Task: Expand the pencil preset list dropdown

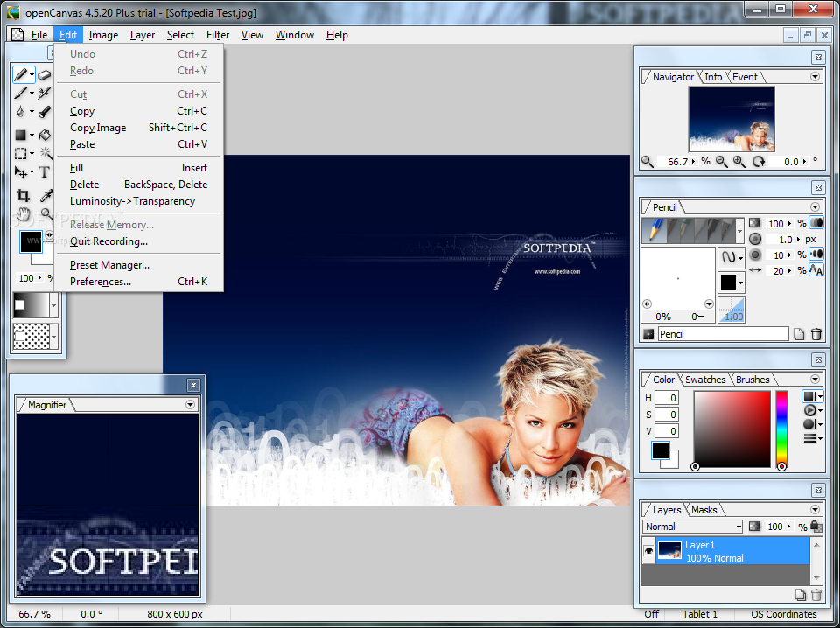Action: click(739, 231)
